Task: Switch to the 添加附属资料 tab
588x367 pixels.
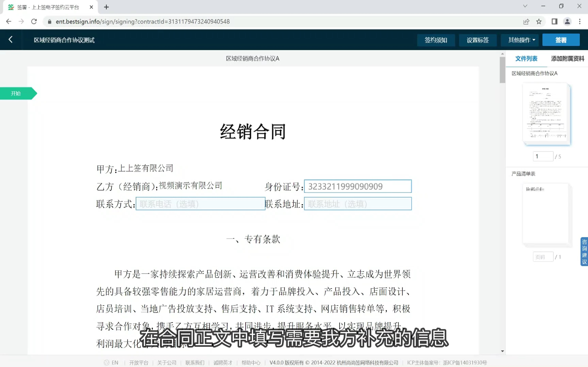Action: click(x=568, y=59)
